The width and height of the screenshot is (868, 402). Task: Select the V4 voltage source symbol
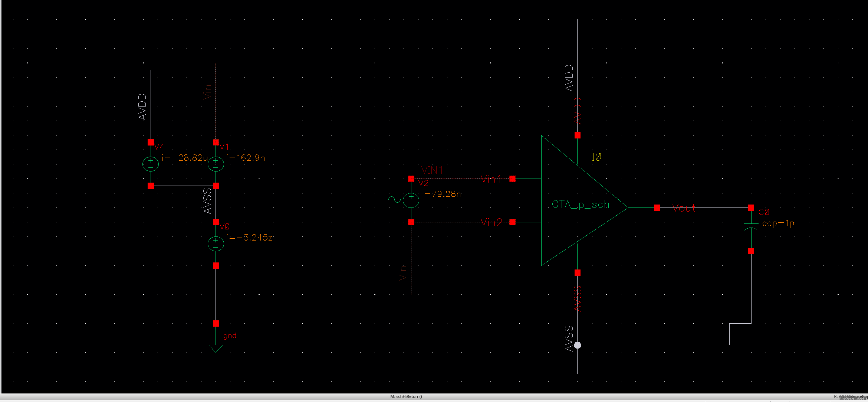[151, 164]
